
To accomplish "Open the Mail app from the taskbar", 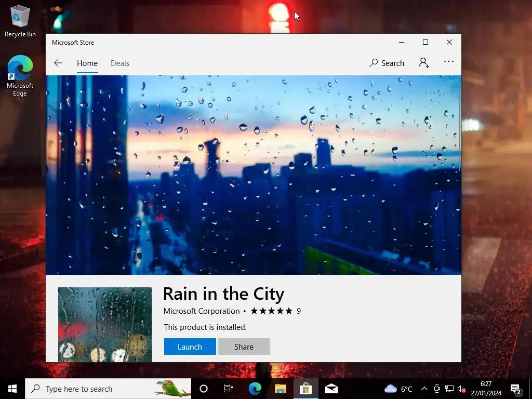I will click(331, 389).
